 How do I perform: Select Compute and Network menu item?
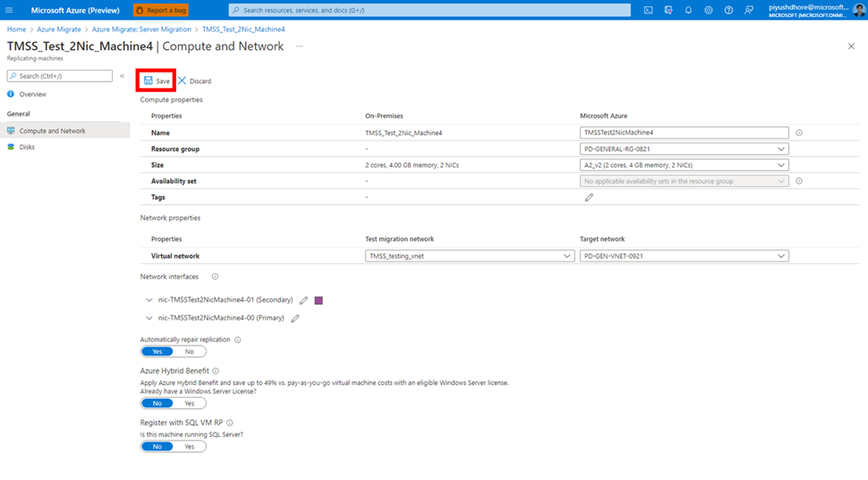pos(65,131)
